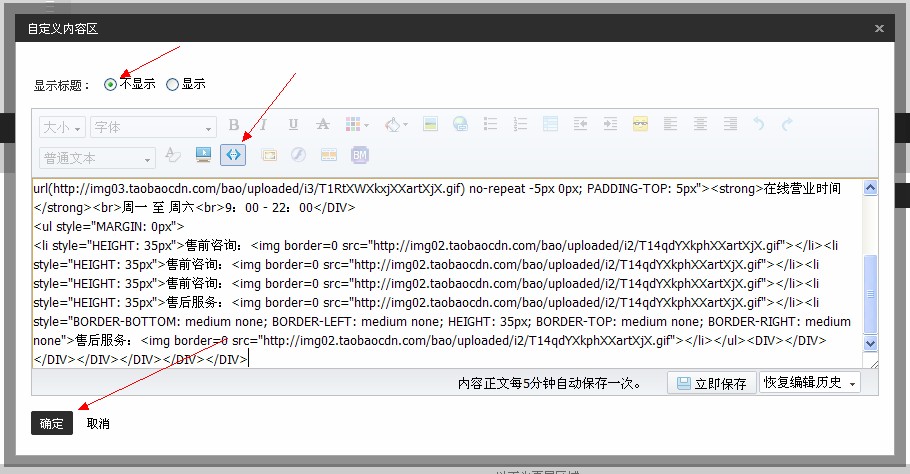
Task: Click the Strikethrough formatting icon
Action: click(322, 125)
